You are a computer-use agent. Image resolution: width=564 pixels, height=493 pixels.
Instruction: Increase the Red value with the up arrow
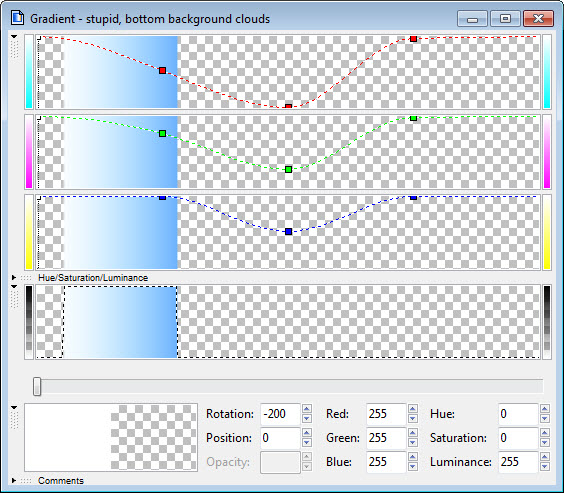[x=413, y=409]
